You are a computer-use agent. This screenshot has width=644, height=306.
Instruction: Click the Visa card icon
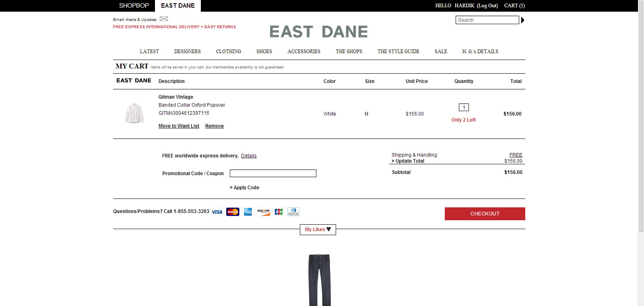click(217, 212)
